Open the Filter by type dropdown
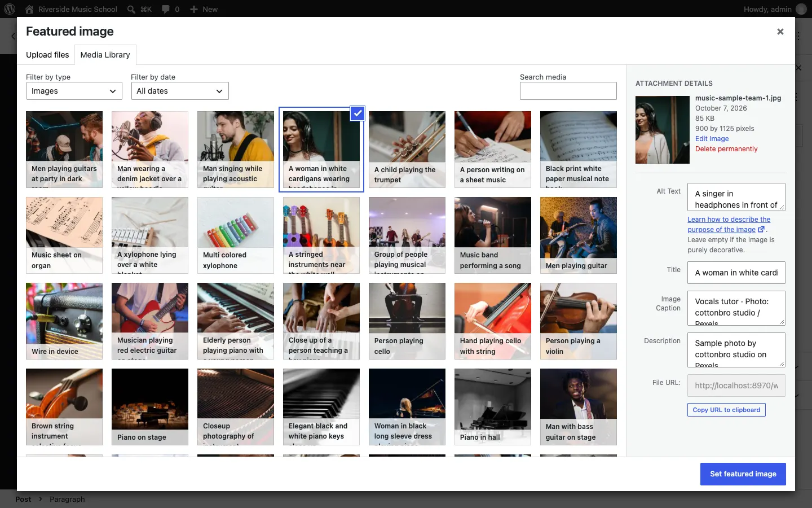 (x=74, y=91)
